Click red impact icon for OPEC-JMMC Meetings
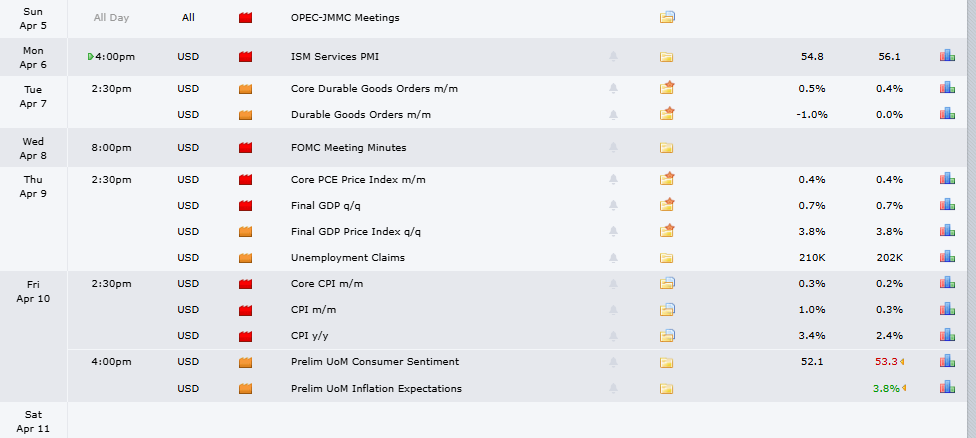 (x=245, y=18)
